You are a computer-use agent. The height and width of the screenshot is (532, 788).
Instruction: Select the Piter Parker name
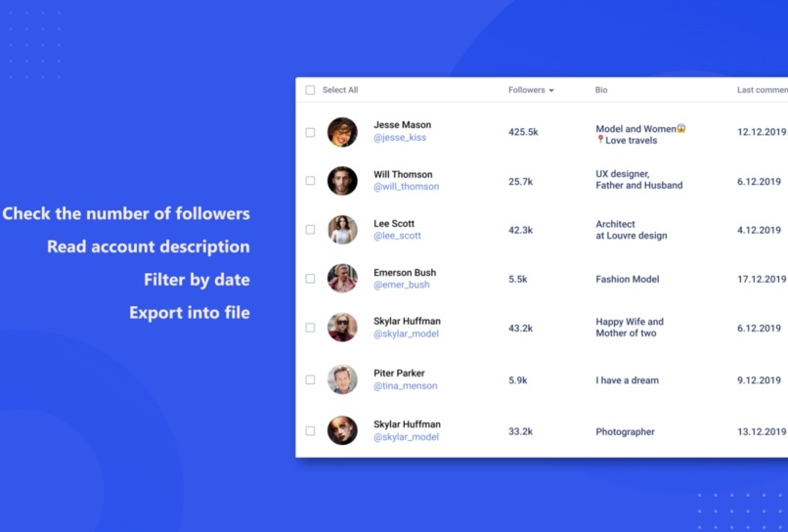tap(399, 374)
